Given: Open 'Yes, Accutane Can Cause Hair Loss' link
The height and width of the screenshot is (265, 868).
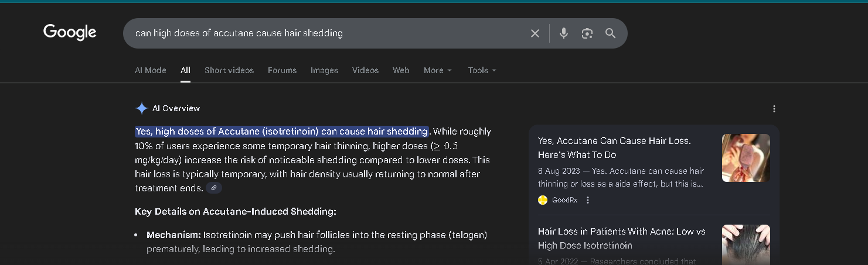Looking at the screenshot, I should click(x=614, y=148).
